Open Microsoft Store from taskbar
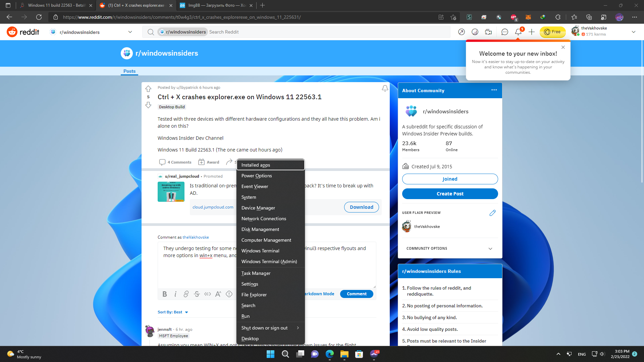 pyautogui.click(x=359, y=354)
